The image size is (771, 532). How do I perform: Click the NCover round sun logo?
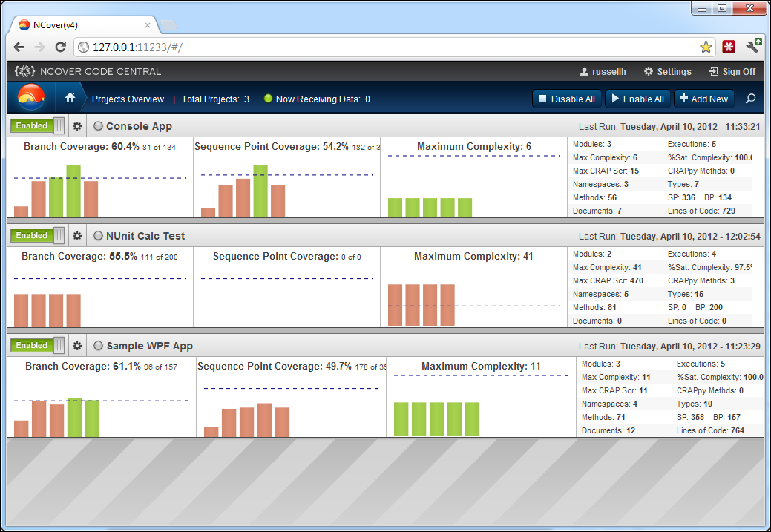tap(31, 97)
